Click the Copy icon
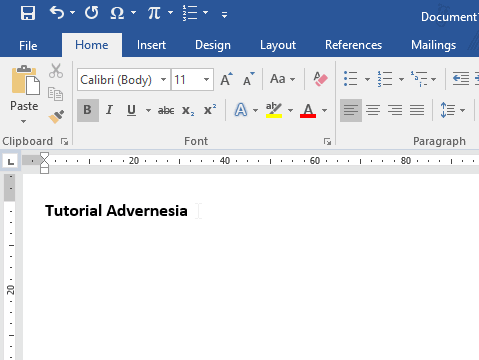The height and width of the screenshot is (360, 479). click(x=55, y=94)
